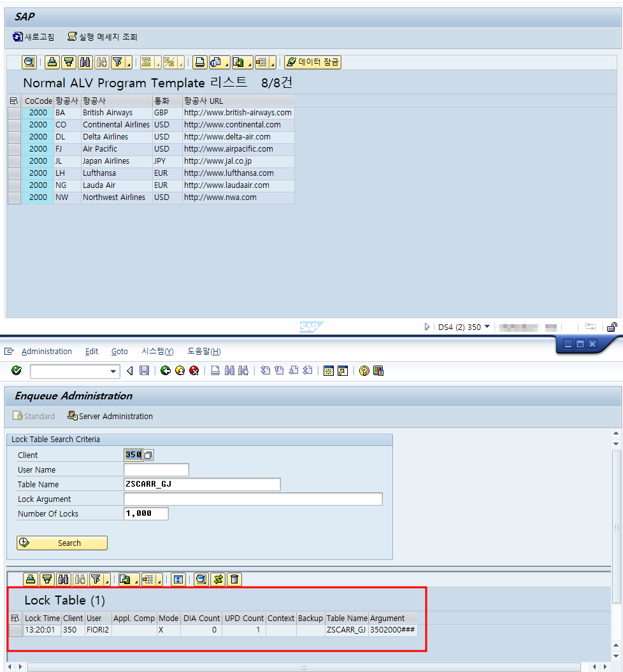Click status bar expand triangle
The height and width of the screenshot is (672, 623).
pyautogui.click(x=427, y=327)
